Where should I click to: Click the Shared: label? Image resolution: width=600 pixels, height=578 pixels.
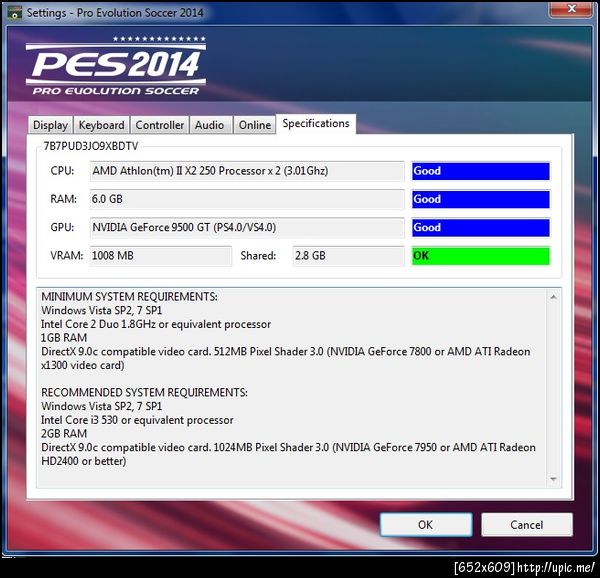click(x=258, y=256)
